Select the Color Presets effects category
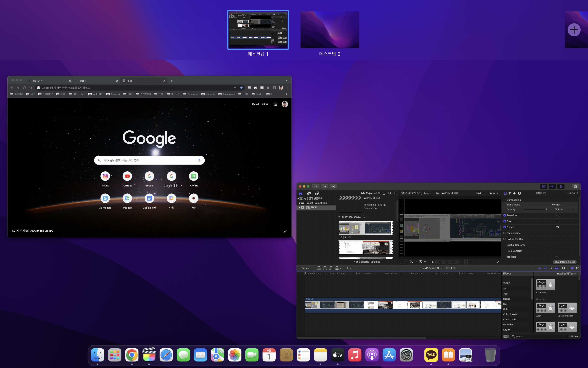 click(x=510, y=314)
